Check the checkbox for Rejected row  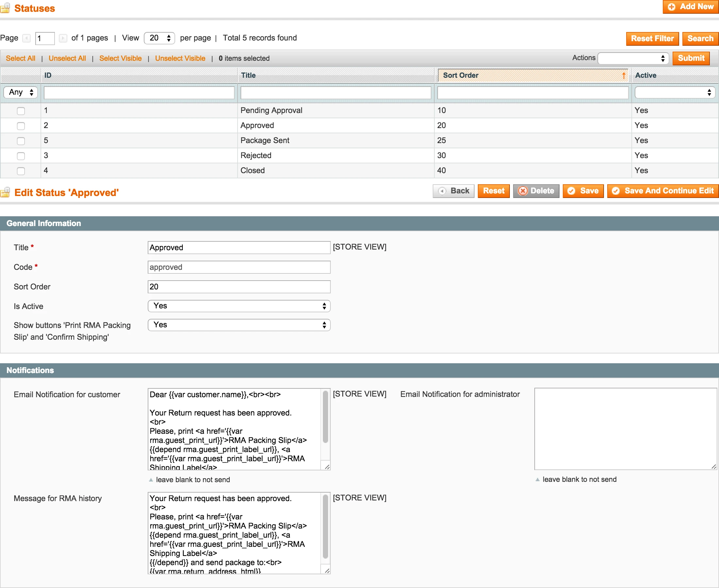point(21,156)
